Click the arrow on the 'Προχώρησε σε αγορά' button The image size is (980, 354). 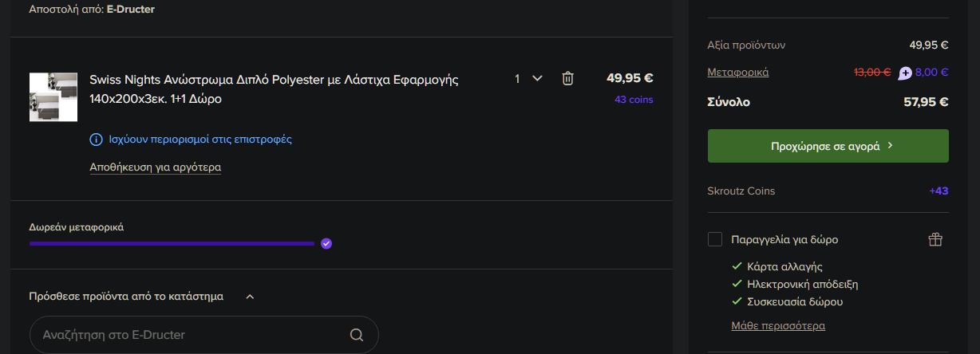[x=890, y=146]
